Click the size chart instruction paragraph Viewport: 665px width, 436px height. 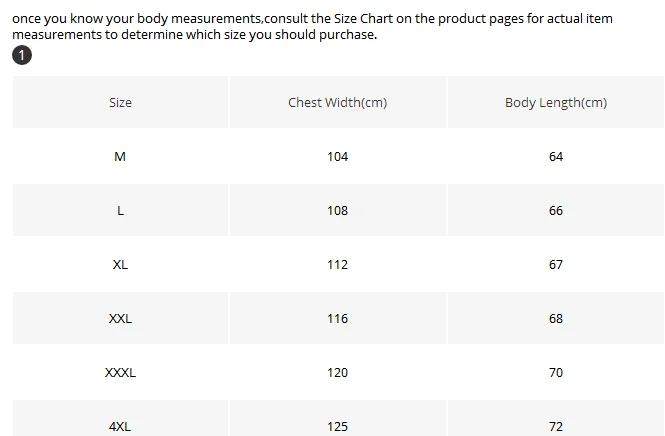point(313,26)
